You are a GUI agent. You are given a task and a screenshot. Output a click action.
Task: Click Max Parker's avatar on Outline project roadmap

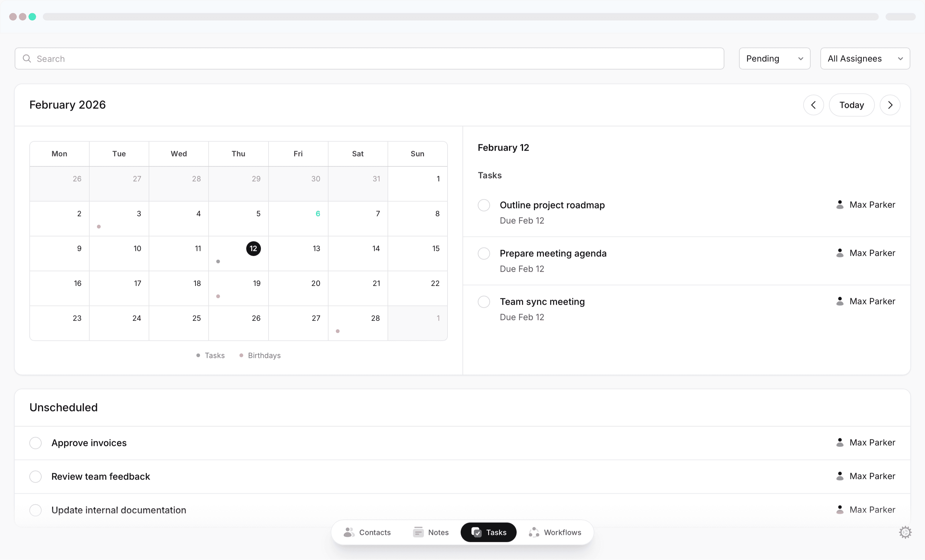pyautogui.click(x=840, y=204)
